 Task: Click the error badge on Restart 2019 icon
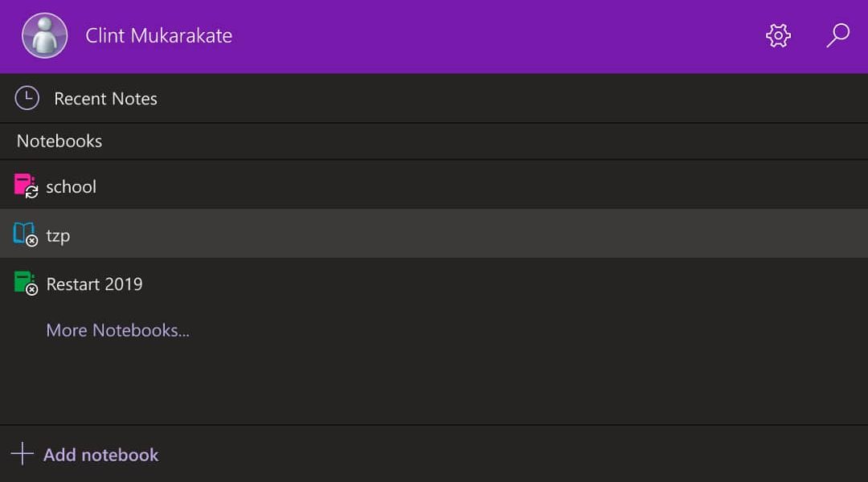pos(32,290)
